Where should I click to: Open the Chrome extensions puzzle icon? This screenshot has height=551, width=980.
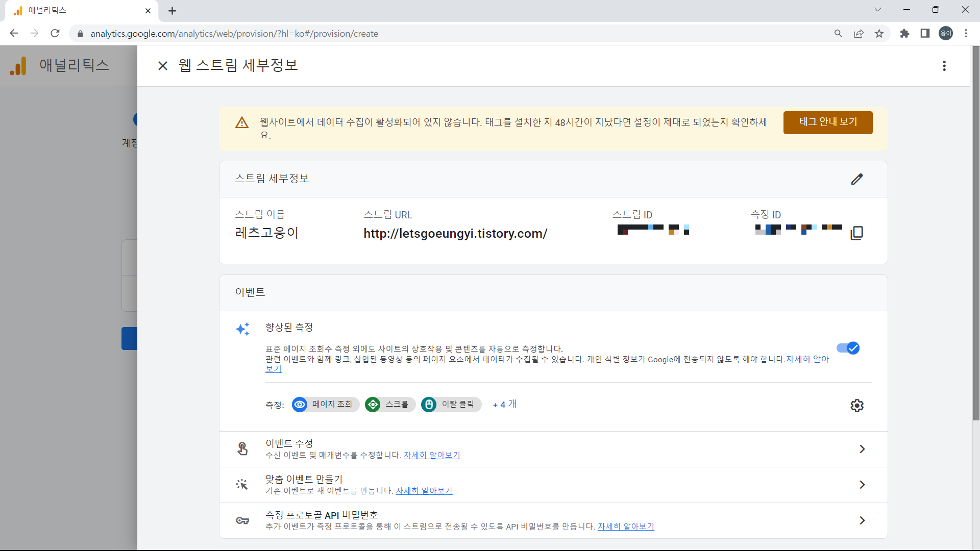(904, 33)
